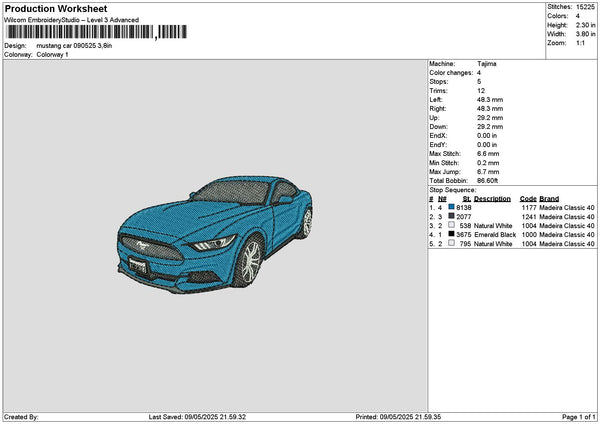Select the dark gray swatch for 2077
This screenshot has height=424, width=600.
452,216
